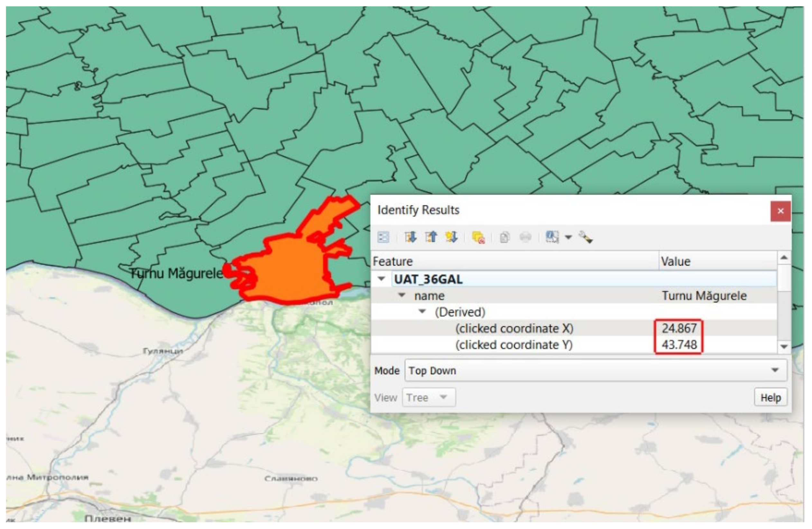Collapse the UAT_36GAL layer node
The image size is (812, 529).
(382, 279)
